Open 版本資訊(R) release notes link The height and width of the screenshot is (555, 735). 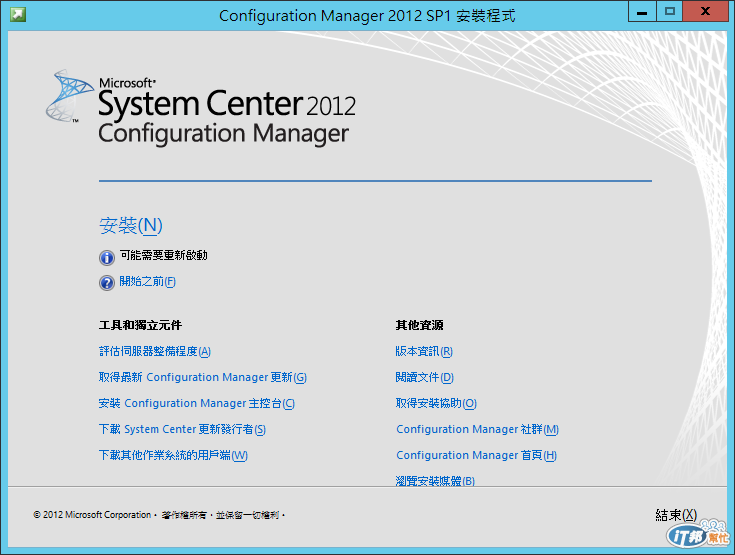pos(424,352)
